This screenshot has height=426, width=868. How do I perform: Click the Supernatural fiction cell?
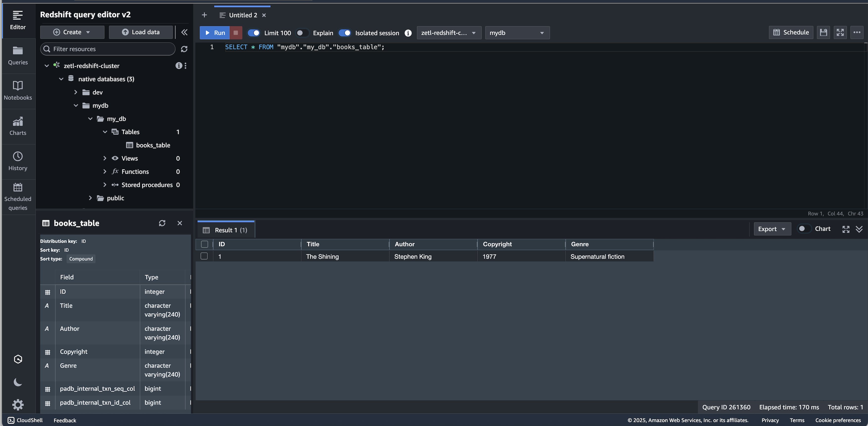click(x=609, y=257)
